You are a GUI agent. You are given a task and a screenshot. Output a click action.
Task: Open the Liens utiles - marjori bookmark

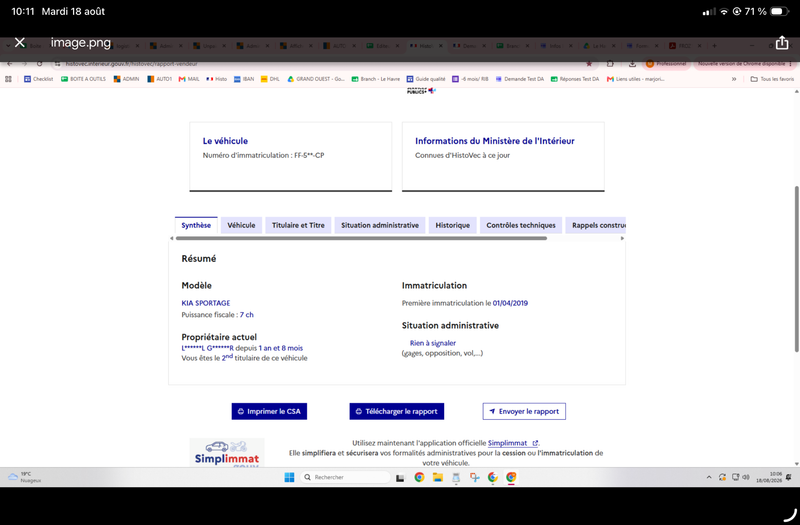click(x=635, y=79)
